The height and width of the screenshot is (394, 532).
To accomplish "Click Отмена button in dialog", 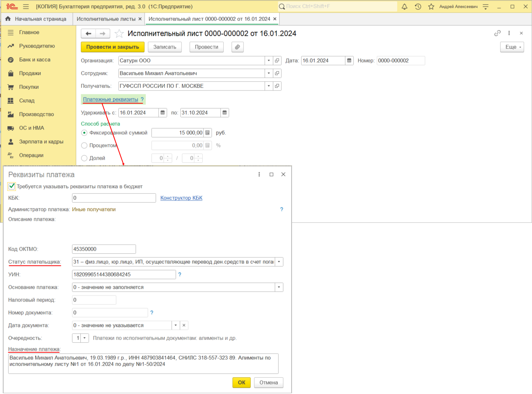I will 269,382.
